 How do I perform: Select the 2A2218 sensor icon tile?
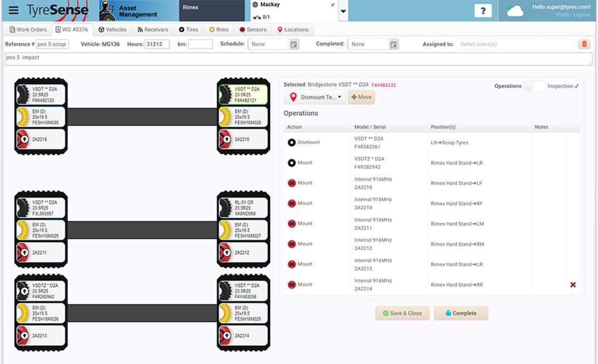click(x=41, y=139)
